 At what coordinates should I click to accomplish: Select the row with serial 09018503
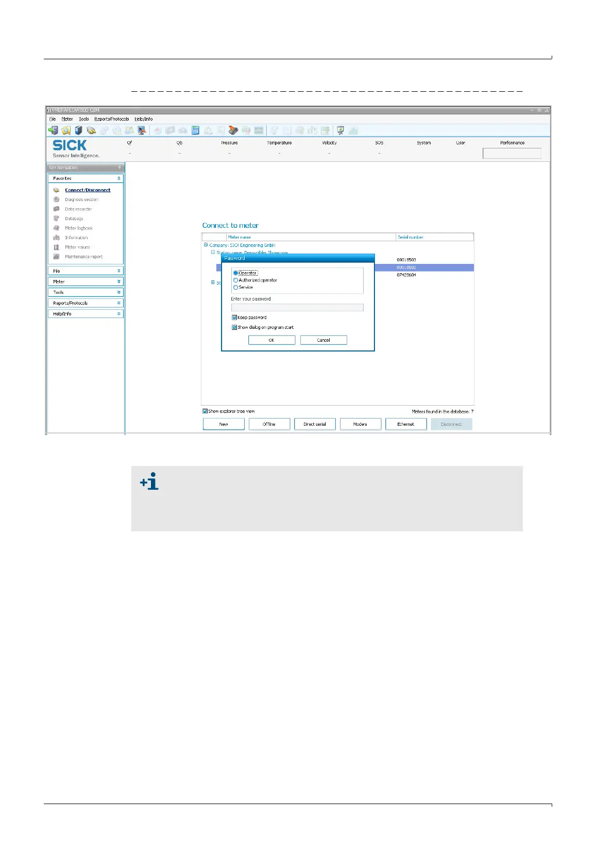point(406,260)
